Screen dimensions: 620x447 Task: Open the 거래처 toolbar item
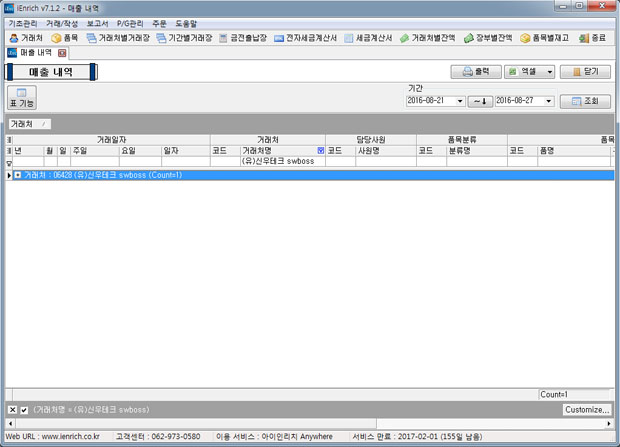26,38
